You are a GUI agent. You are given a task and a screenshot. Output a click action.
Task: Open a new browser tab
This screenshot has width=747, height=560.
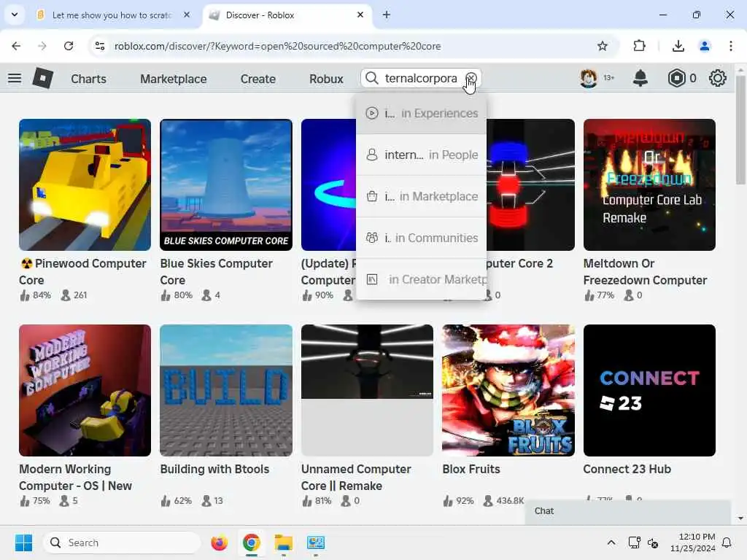point(387,15)
